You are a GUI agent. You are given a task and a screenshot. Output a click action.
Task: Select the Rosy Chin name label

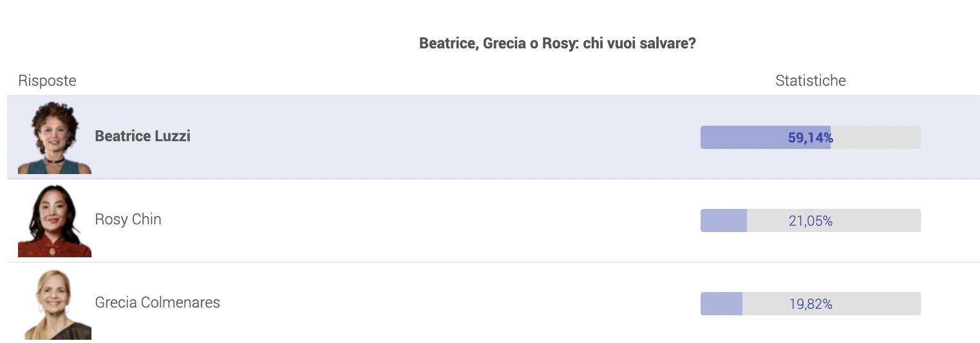click(x=128, y=219)
